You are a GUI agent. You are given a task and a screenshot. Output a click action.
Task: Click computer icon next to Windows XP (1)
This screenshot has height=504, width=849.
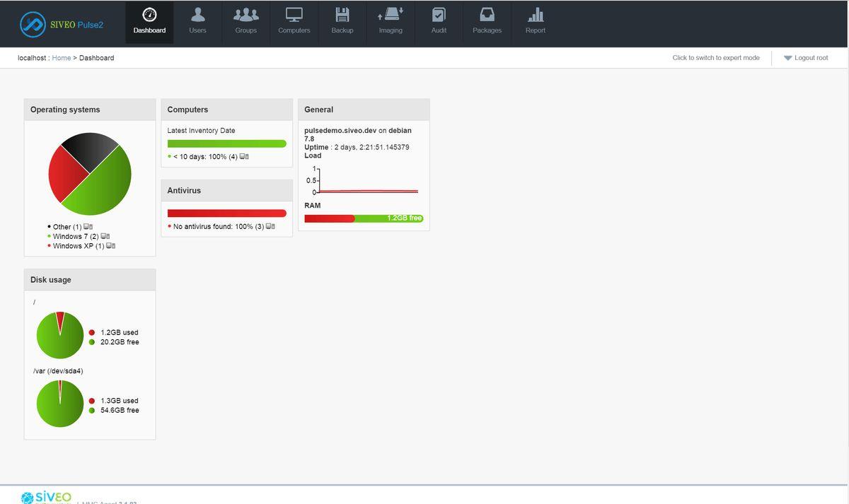click(x=111, y=246)
